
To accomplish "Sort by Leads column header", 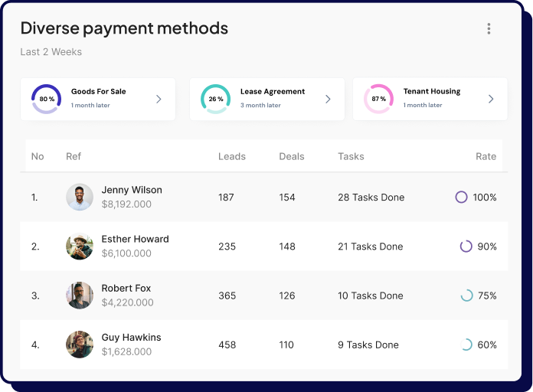I will (232, 156).
